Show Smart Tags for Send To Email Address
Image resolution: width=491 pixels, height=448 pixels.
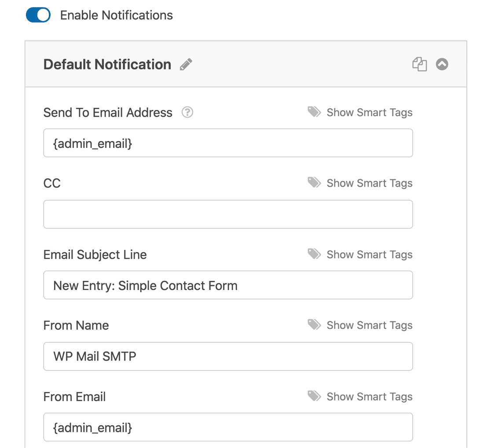370,112
